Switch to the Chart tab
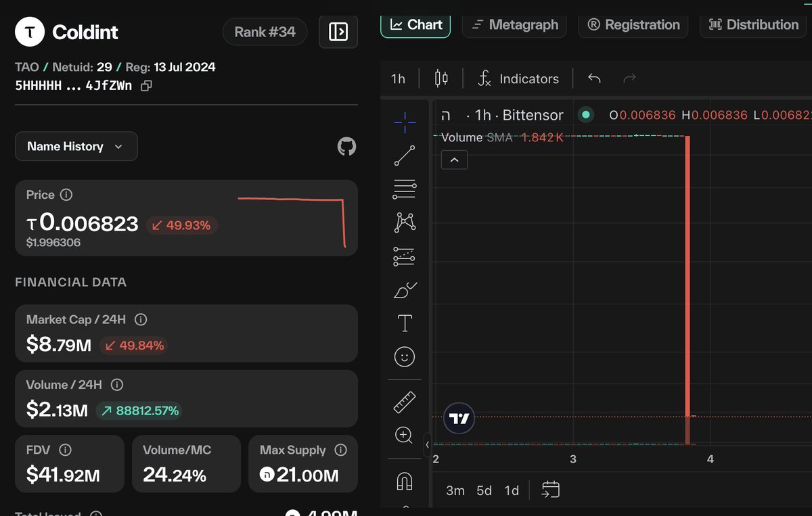The height and width of the screenshot is (516, 812). pos(416,24)
